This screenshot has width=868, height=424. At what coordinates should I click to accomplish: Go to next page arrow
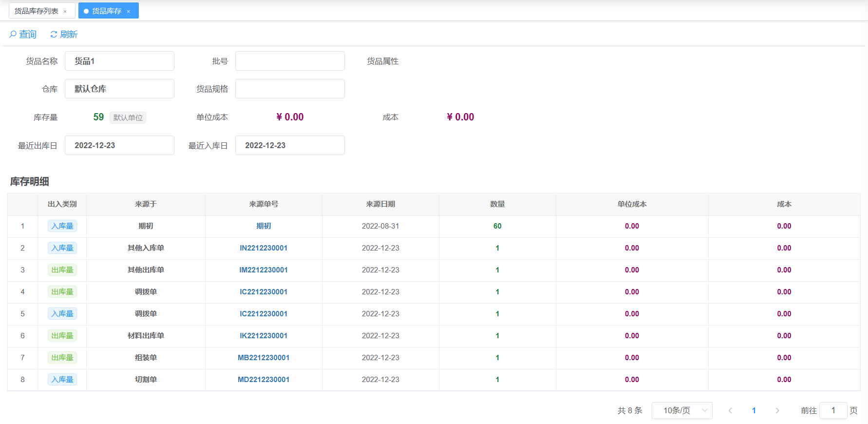(x=777, y=410)
